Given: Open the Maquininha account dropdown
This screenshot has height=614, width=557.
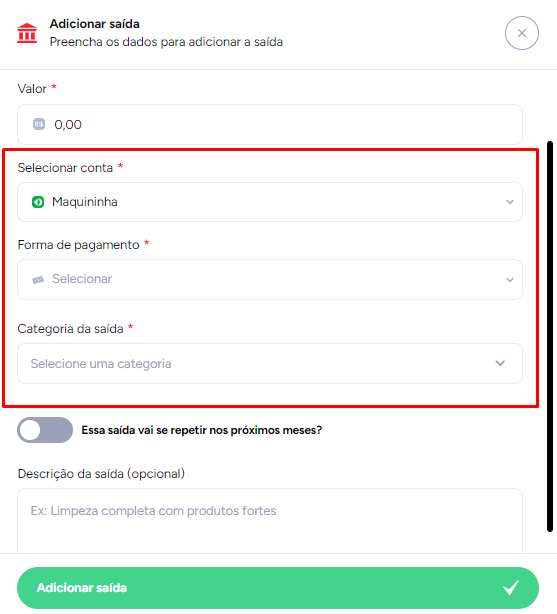Looking at the screenshot, I should (x=270, y=202).
